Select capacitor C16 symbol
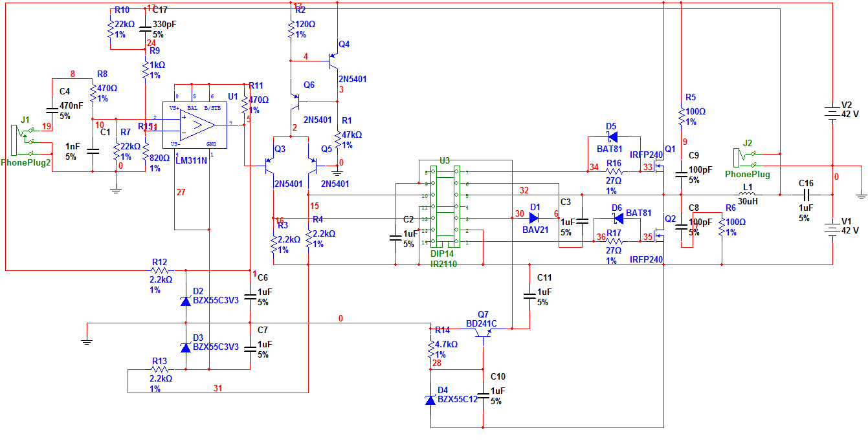This screenshot has width=868, height=443. tap(807, 194)
